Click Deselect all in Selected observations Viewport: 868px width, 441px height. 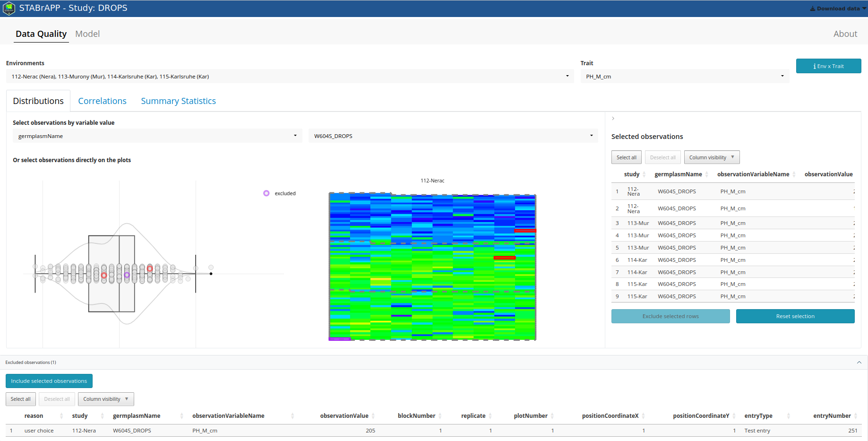(x=662, y=157)
